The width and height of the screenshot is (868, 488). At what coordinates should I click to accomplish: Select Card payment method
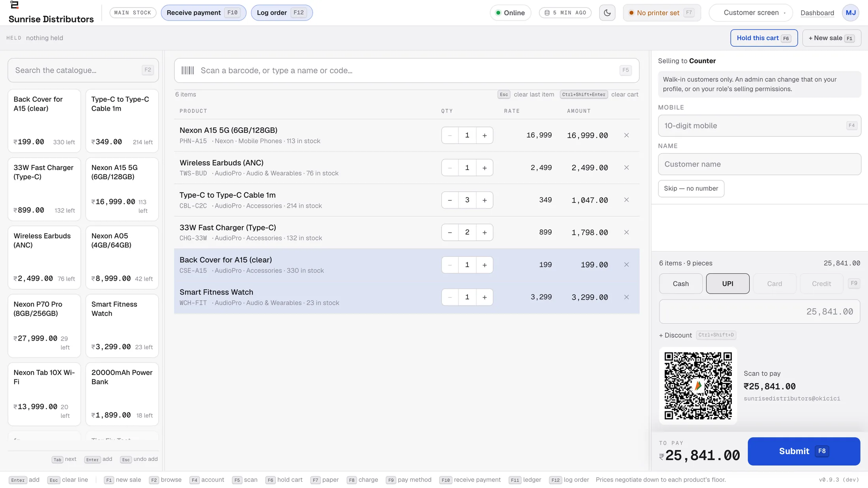click(x=774, y=283)
